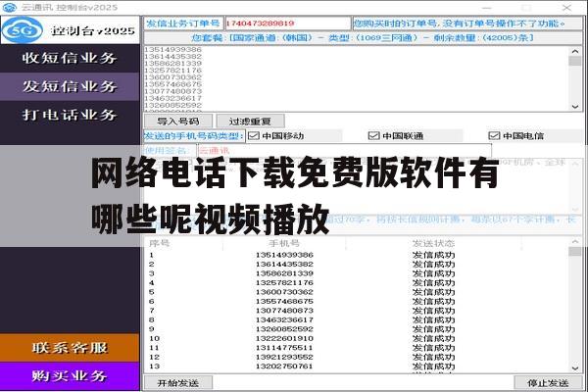This screenshot has height=392, width=588.
Task: Select table row with 13921293552
Action: point(357,357)
